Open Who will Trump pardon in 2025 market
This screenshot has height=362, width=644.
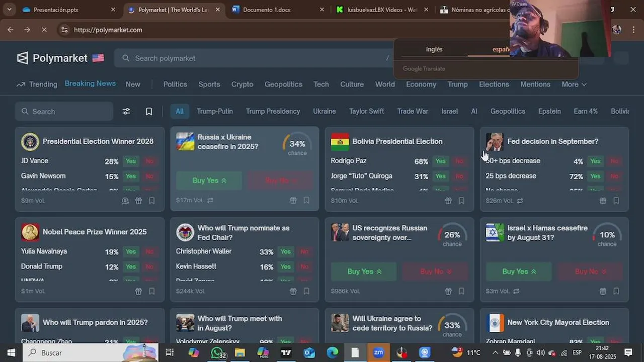(x=95, y=322)
